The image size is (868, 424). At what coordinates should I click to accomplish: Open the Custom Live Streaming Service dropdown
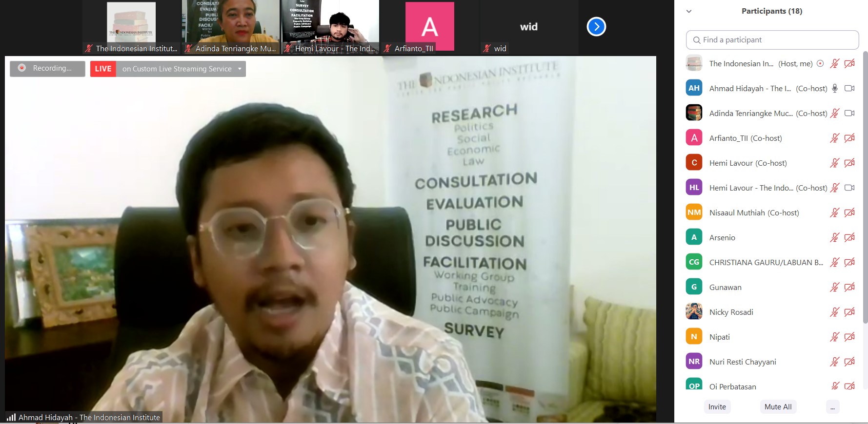(240, 69)
